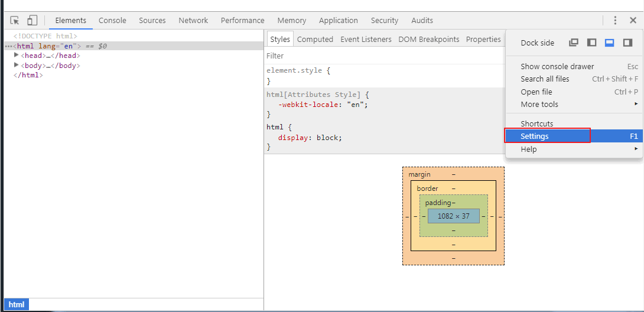Select the Computed styles tab
Screen dimensions: 644x312
[315, 40]
